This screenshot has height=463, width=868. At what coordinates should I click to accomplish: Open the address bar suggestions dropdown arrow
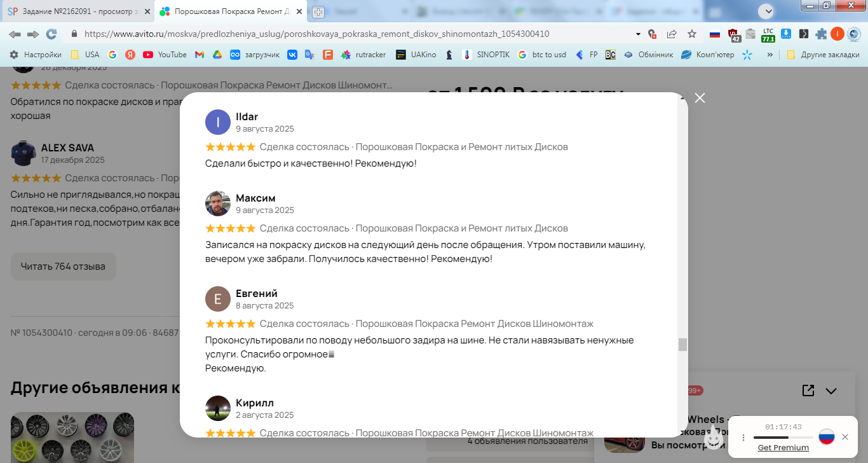pyautogui.click(x=638, y=34)
